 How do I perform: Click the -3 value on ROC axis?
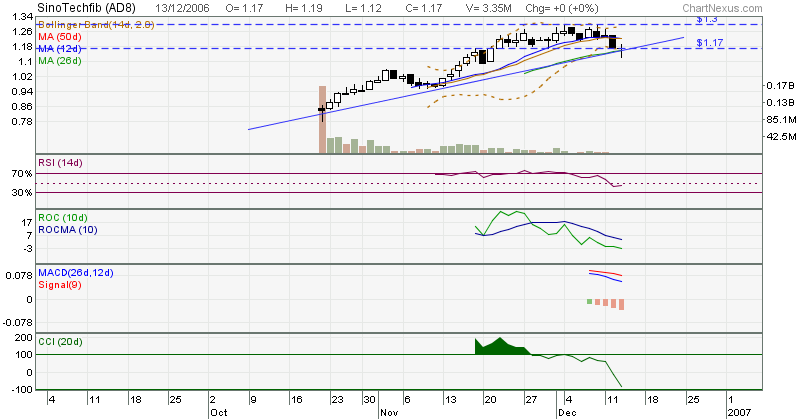27,249
